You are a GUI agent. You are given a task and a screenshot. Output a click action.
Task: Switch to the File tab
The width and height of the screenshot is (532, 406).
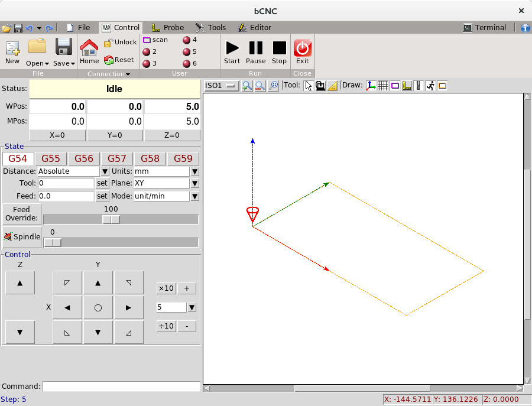point(79,28)
